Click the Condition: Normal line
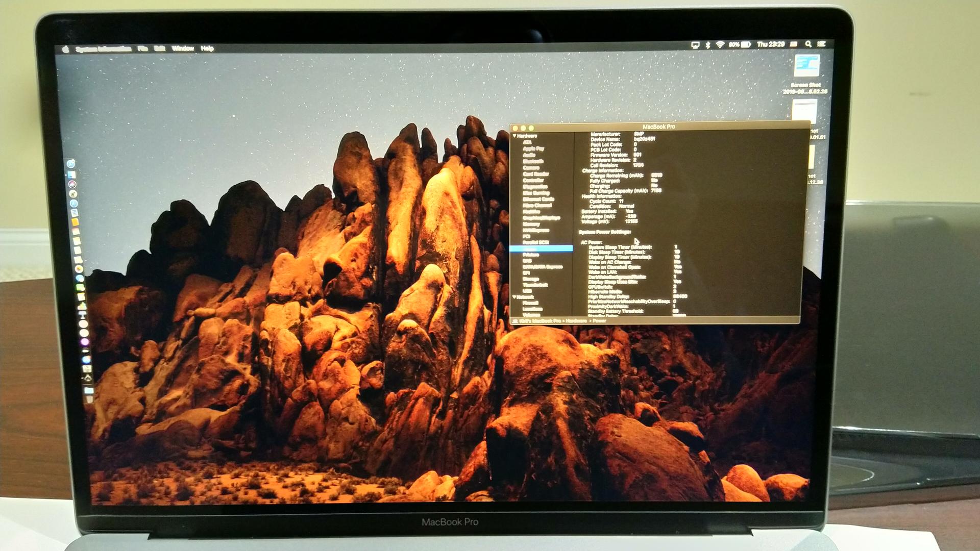 click(x=611, y=206)
